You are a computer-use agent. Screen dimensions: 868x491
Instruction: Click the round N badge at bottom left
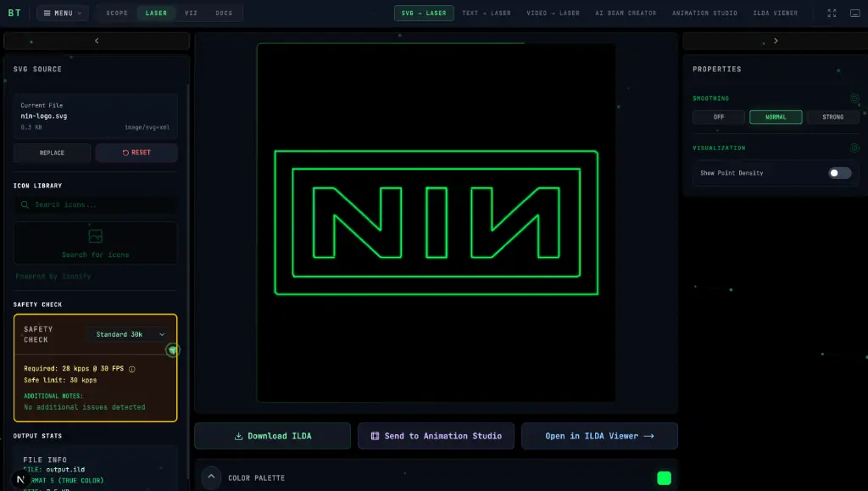[x=20, y=479]
